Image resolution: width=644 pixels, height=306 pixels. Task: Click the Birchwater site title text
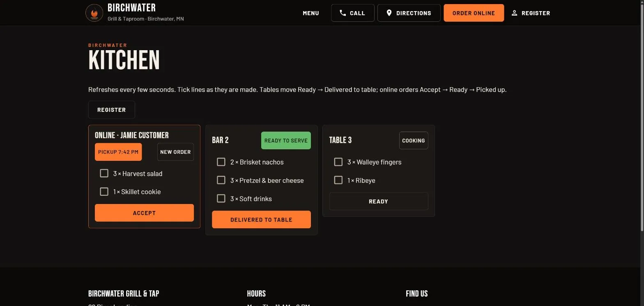point(131,8)
